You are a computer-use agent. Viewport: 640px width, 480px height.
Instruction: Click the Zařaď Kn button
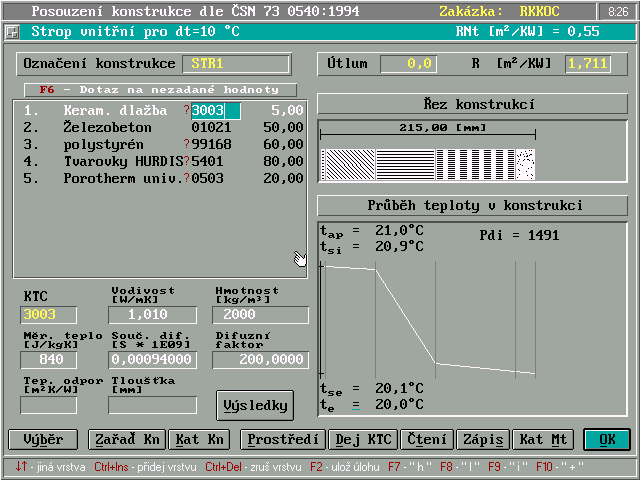[x=125, y=439]
